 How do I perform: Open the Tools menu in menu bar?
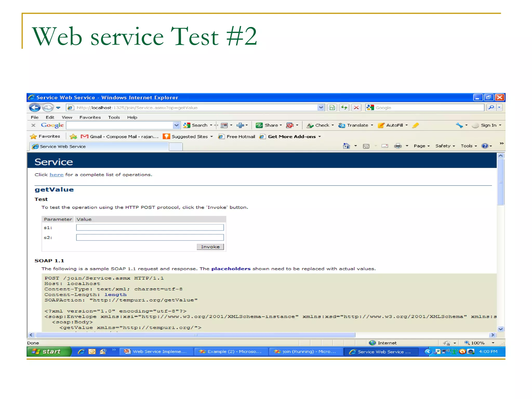point(114,117)
